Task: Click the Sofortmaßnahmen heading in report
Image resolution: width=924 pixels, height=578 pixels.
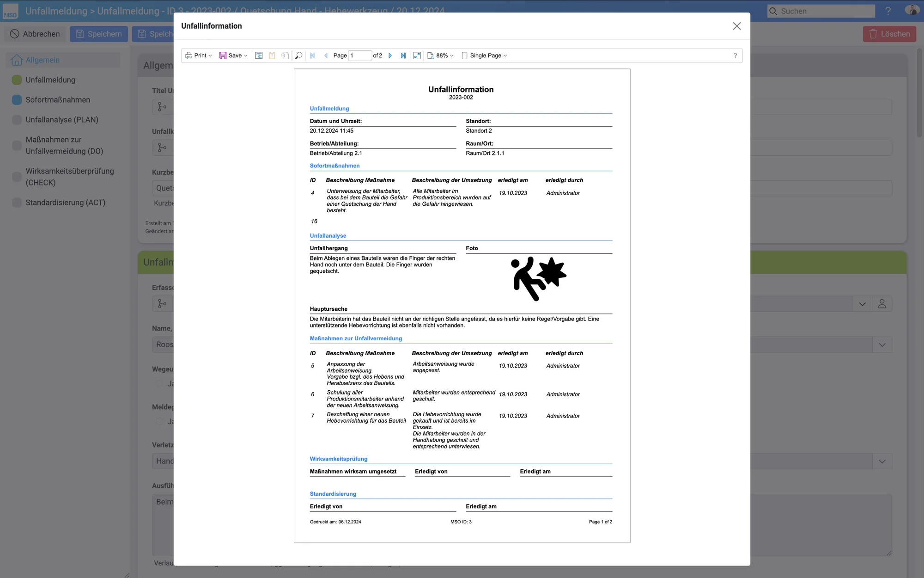Action: tap(334, 166)
